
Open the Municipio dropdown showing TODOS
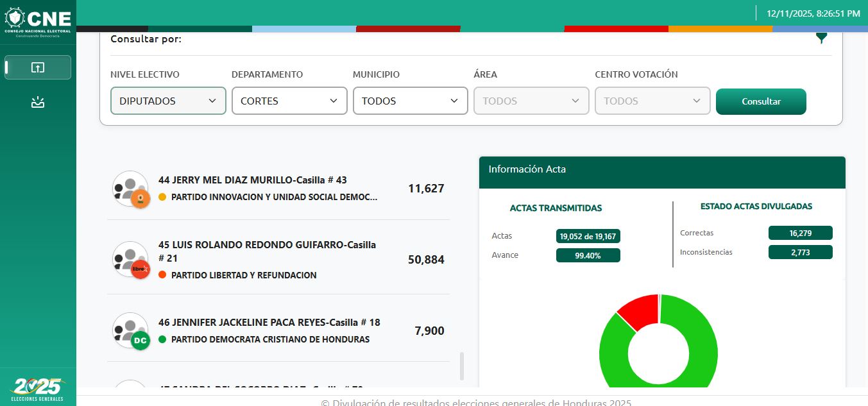410,101
